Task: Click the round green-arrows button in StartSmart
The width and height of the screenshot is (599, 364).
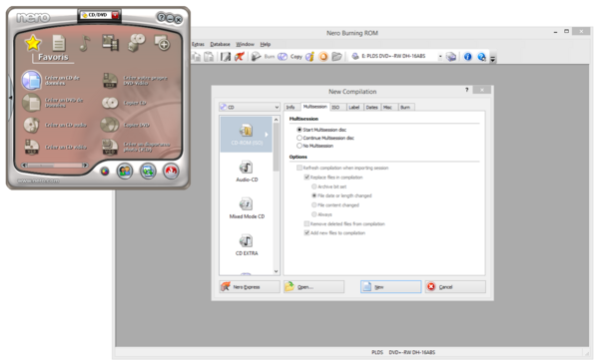Action: click(148, 171)
